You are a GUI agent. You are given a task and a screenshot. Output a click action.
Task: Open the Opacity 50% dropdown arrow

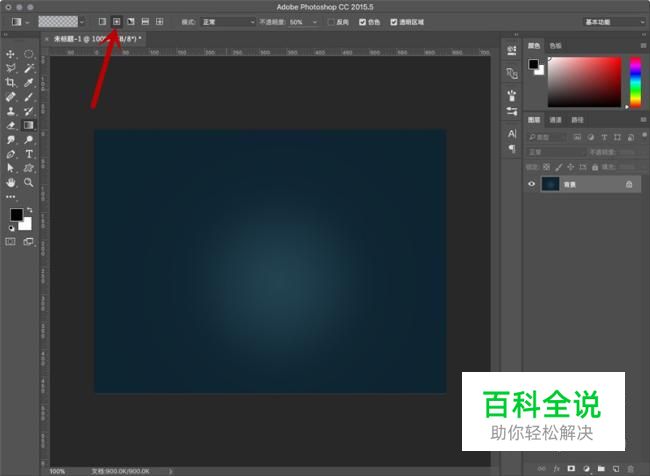pos(315,22)
